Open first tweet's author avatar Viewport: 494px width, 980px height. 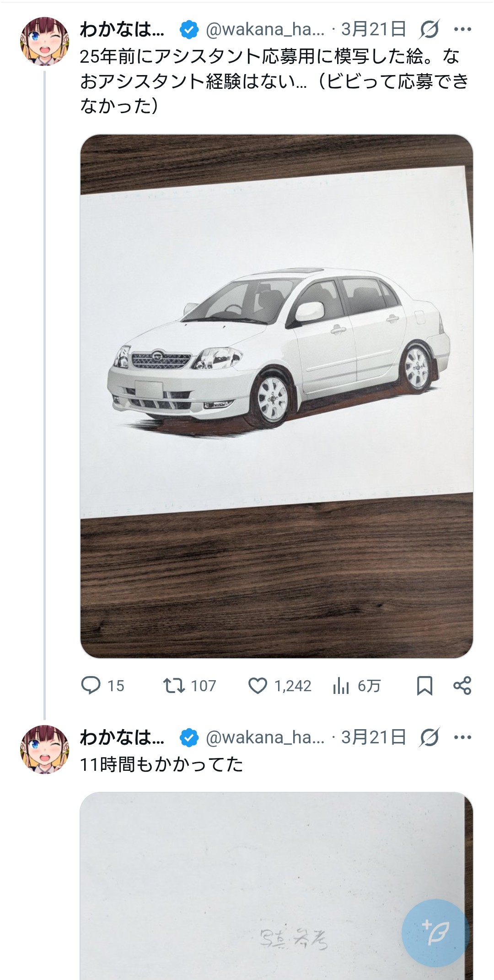(x=44, y=41)
